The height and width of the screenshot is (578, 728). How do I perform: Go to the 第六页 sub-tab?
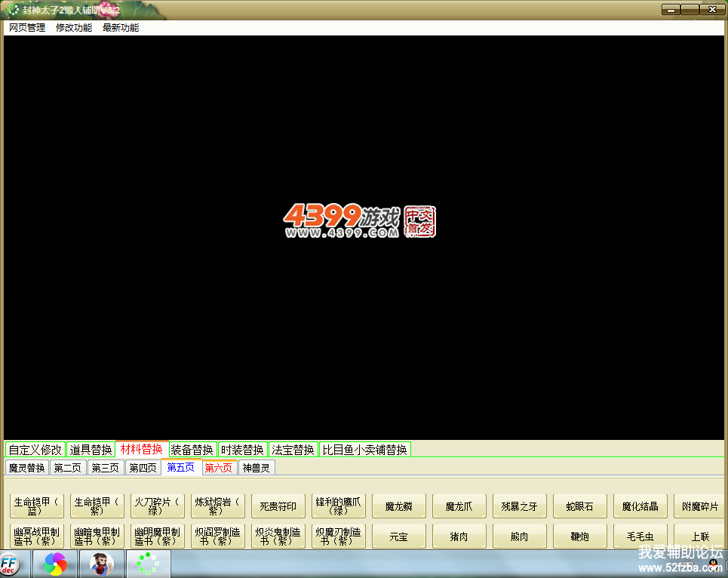click(219, 468)
